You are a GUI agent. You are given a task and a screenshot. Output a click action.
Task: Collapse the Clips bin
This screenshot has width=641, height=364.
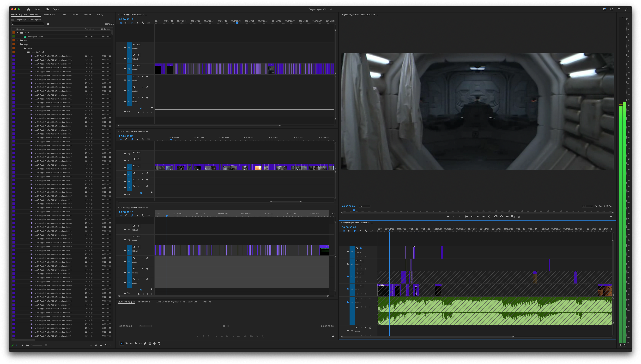[x=18, y=44]
